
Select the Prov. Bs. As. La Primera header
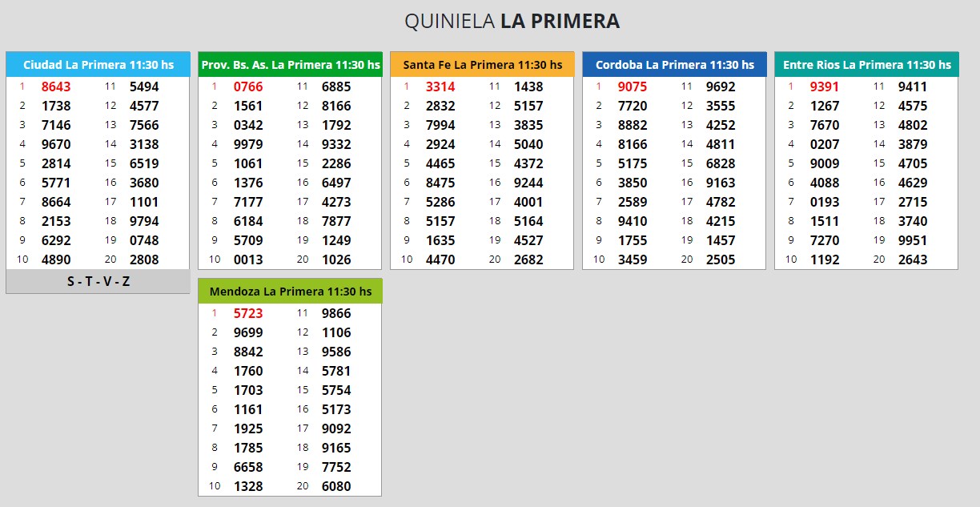[x=290, y=65]
